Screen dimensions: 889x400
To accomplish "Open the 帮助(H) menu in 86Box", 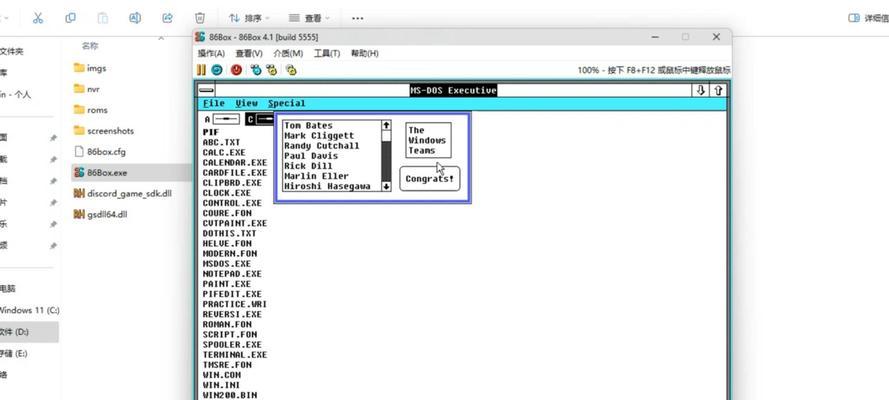I will pyautogui.click(x=365, y=53).
